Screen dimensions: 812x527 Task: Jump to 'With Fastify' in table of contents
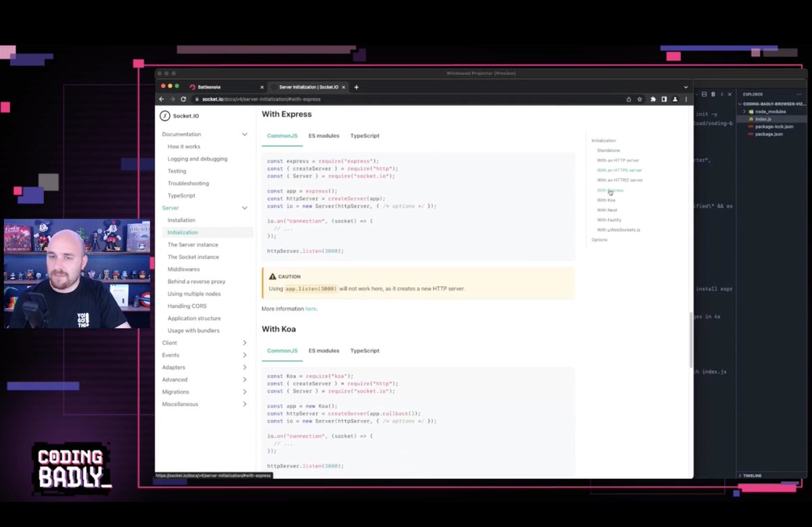609,220
